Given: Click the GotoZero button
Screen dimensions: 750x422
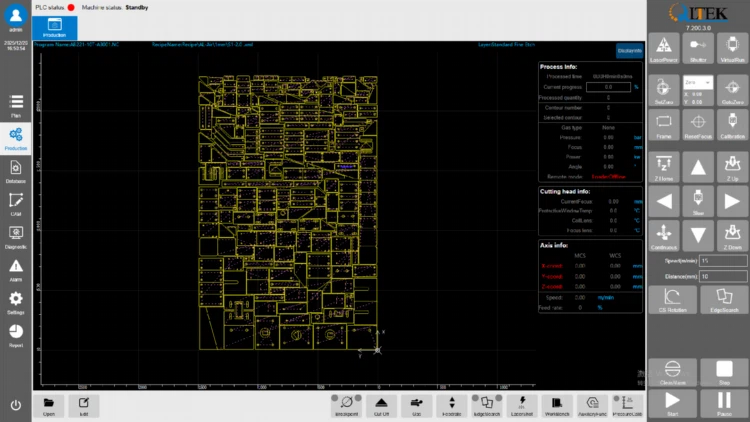Looking at the screenshot, I should [x=732, y=90].
